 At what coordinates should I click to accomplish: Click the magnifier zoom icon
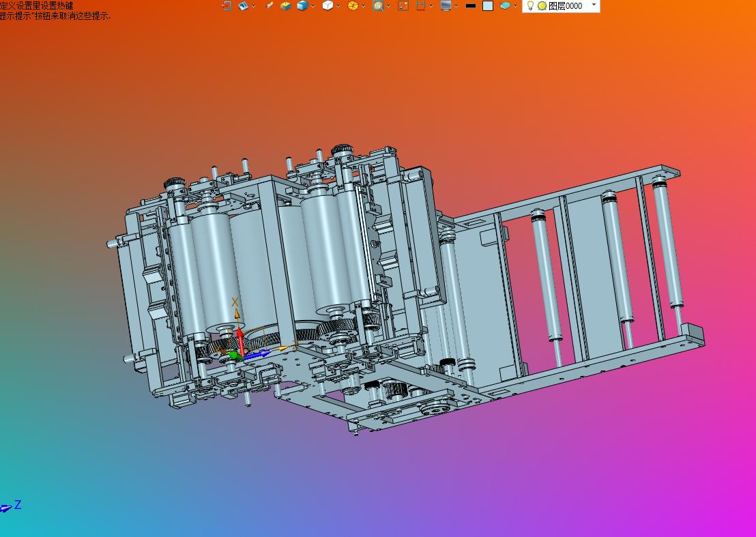click(x=378, y=5)
